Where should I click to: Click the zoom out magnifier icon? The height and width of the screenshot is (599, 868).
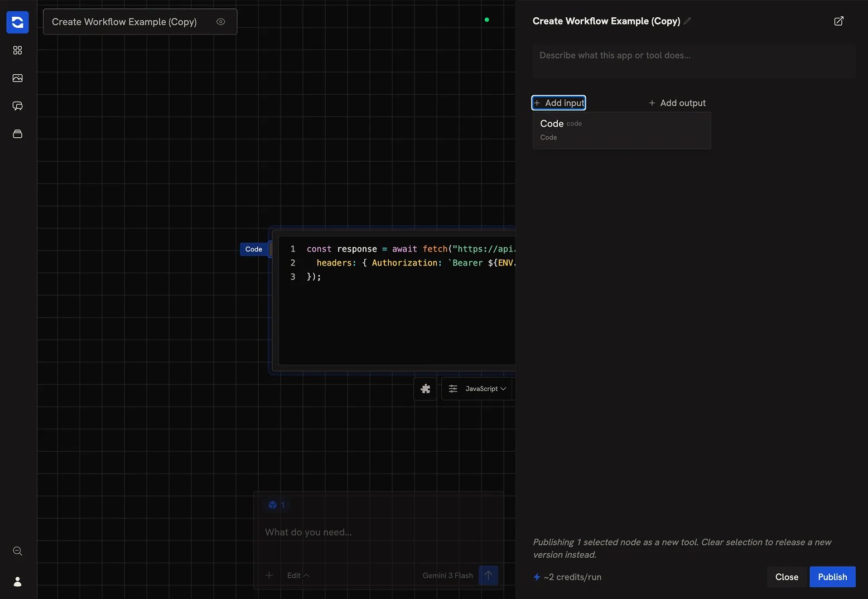(17, 551)
